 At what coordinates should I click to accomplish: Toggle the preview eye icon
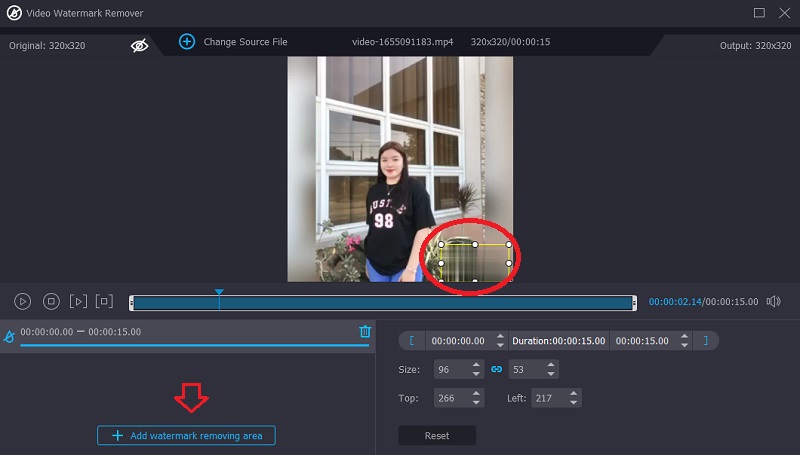140,45
